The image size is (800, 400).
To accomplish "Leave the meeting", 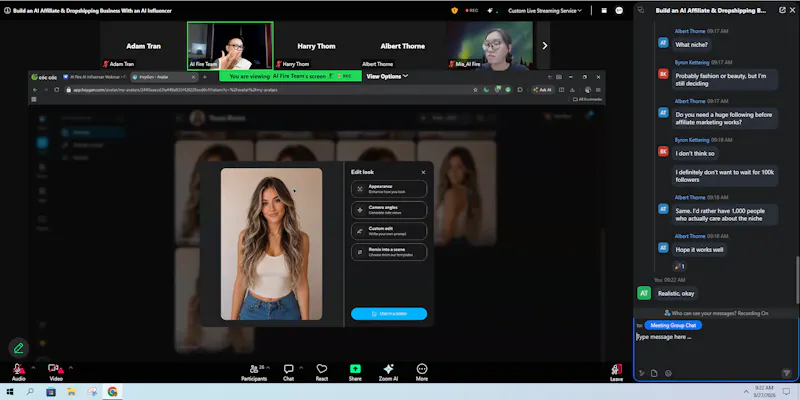I will pos(616,372).
